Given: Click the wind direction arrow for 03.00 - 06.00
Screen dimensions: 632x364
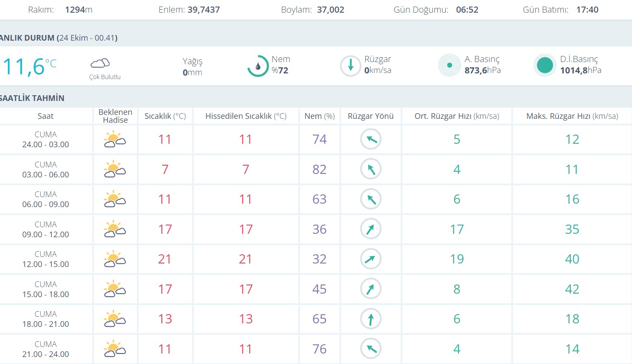Looking at the screenshot, I should 371,170.
